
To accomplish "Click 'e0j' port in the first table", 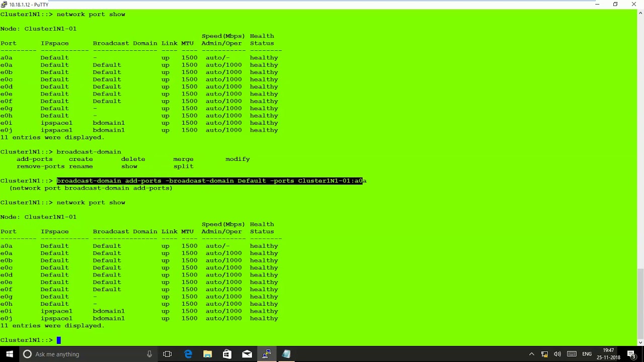I will click(6, 130).
